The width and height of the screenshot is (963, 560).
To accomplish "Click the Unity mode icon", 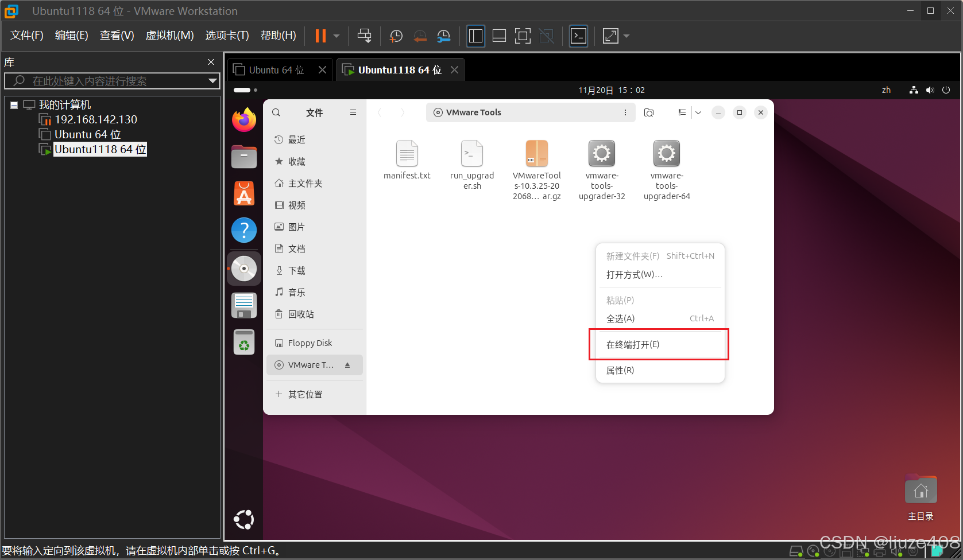I will tap(547, 36).
